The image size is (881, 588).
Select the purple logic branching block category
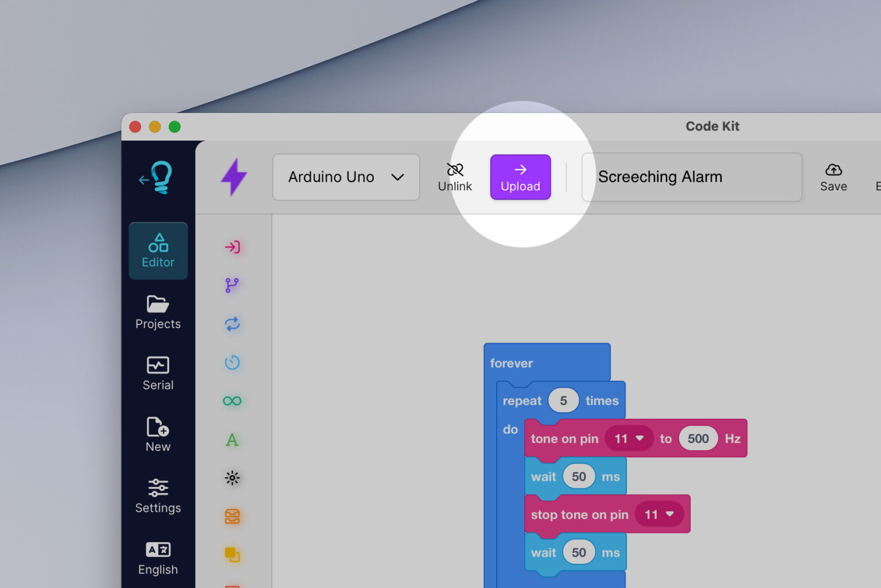(x=232, y=285)
